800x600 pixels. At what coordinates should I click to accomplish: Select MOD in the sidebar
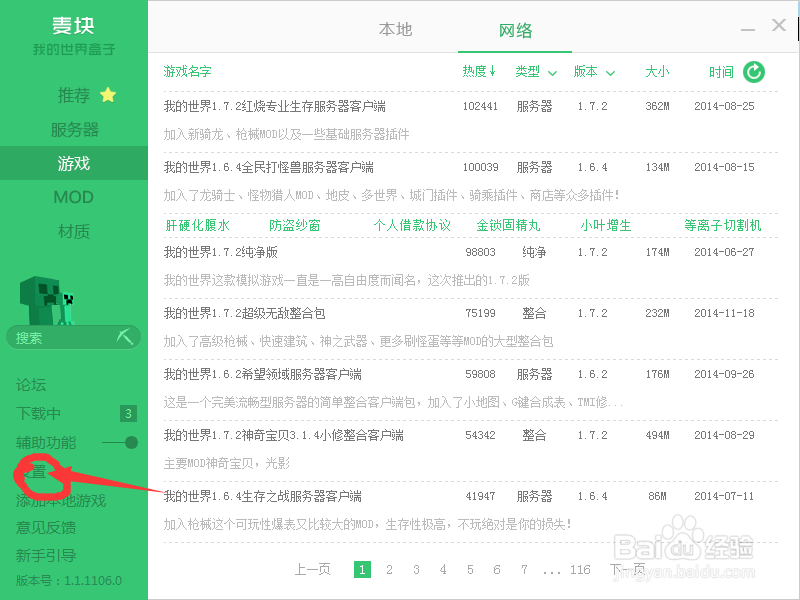tap(73, 196)
